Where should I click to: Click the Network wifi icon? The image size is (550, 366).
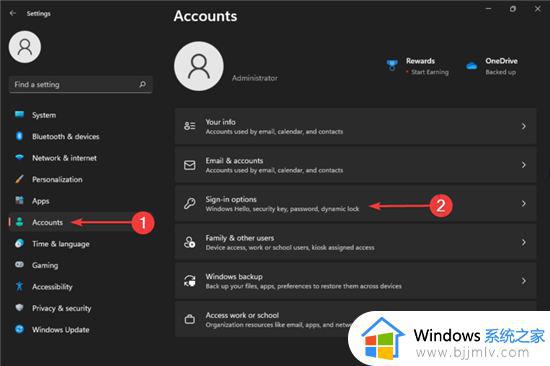point(19,157)
